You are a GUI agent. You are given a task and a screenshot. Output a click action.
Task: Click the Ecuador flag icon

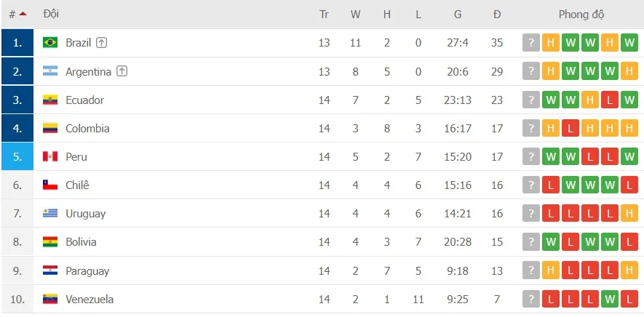pos(50,100)
